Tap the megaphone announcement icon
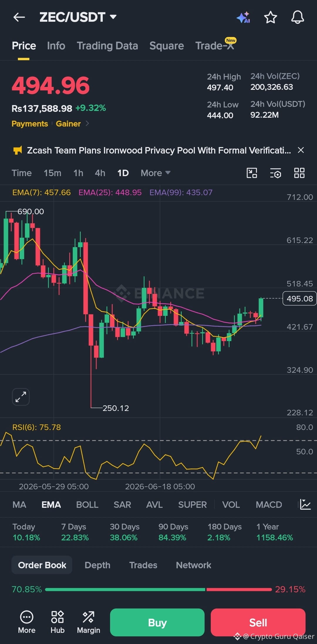The image size is (317, 644). (18, 150)
